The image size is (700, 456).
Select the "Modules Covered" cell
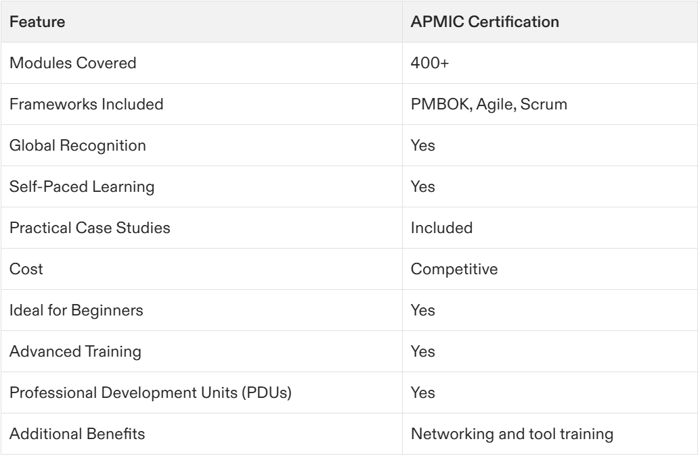tap(72, 63)
